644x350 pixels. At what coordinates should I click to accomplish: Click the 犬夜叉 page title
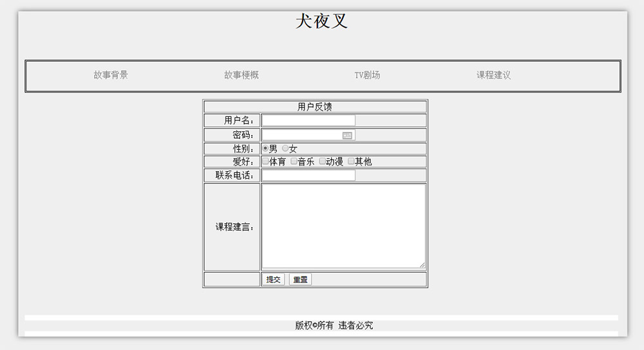pyautogui.click(x=322, y=21)
